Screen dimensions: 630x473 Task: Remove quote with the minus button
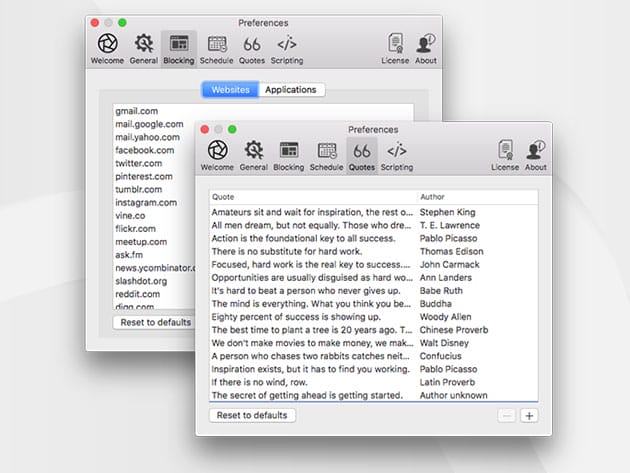[507, 416]
